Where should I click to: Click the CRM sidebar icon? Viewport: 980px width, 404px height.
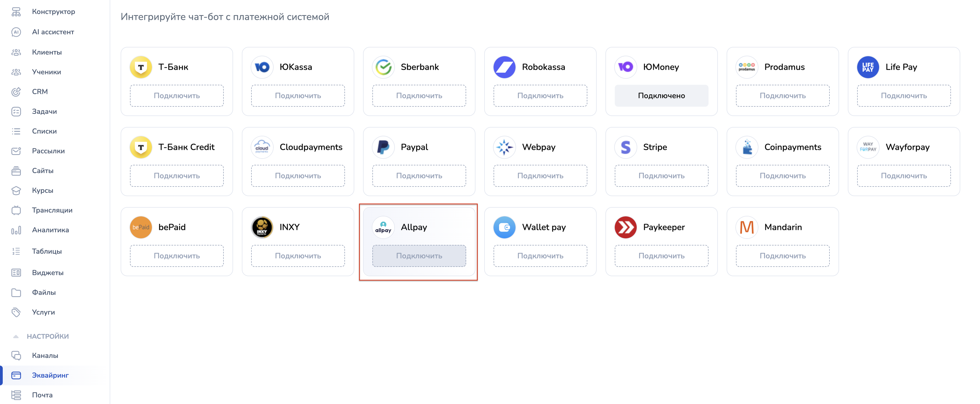point(16,92)
